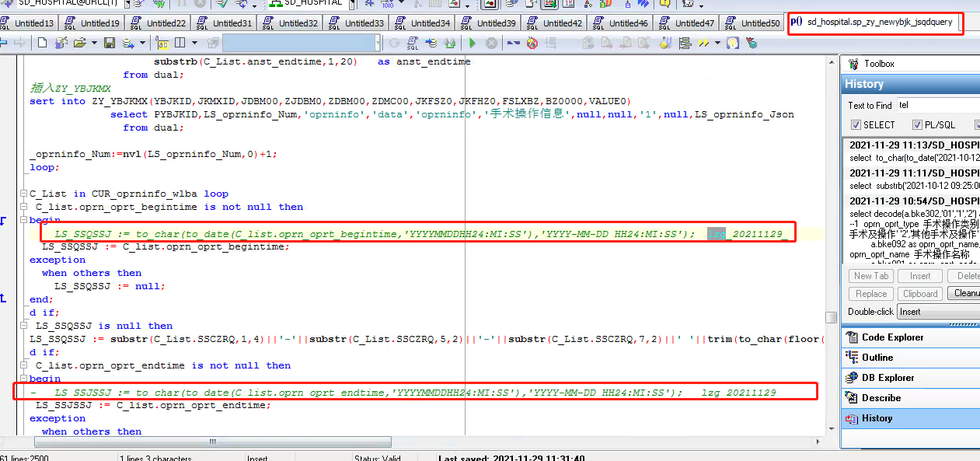
Task: Click the yellow double-arrow run icon
Action: [703, 43]
